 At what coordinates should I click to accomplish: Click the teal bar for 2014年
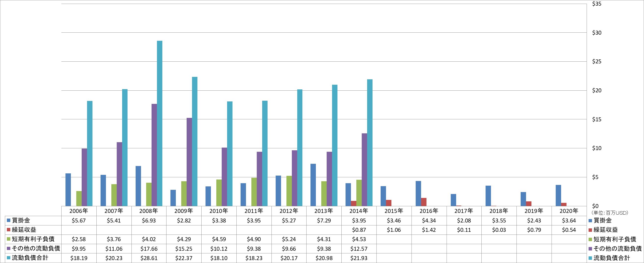coord(370,143)
